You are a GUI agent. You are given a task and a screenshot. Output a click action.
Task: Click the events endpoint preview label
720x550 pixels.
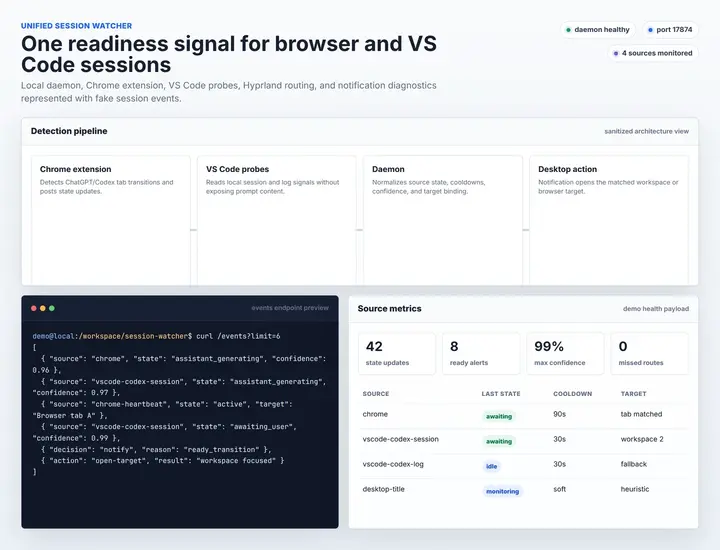click(290, 308)
